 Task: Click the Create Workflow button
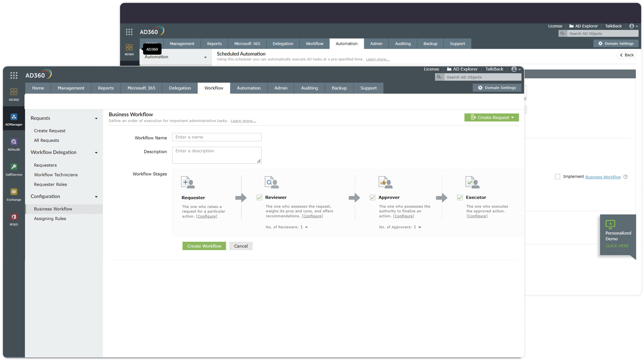pyautogui.click(x=204, y=246)
